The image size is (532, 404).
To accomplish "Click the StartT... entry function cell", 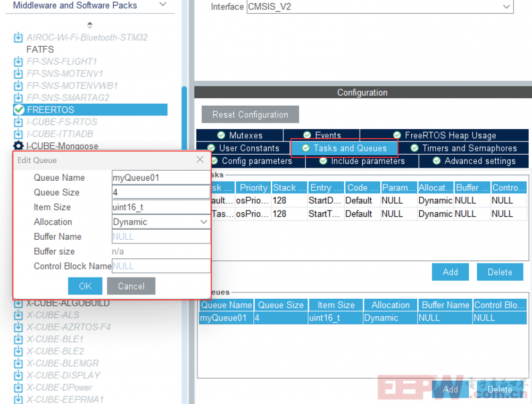I will pos(326,214).
